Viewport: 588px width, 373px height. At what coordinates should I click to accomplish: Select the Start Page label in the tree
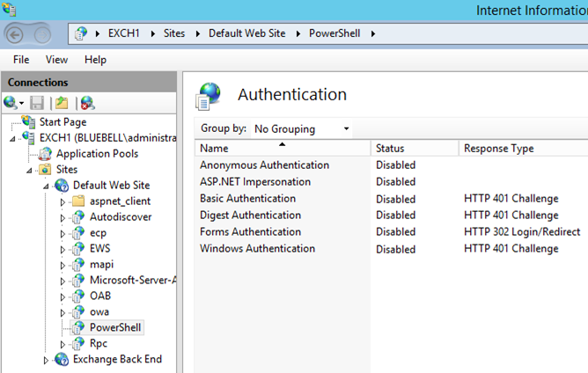[63, 122]
